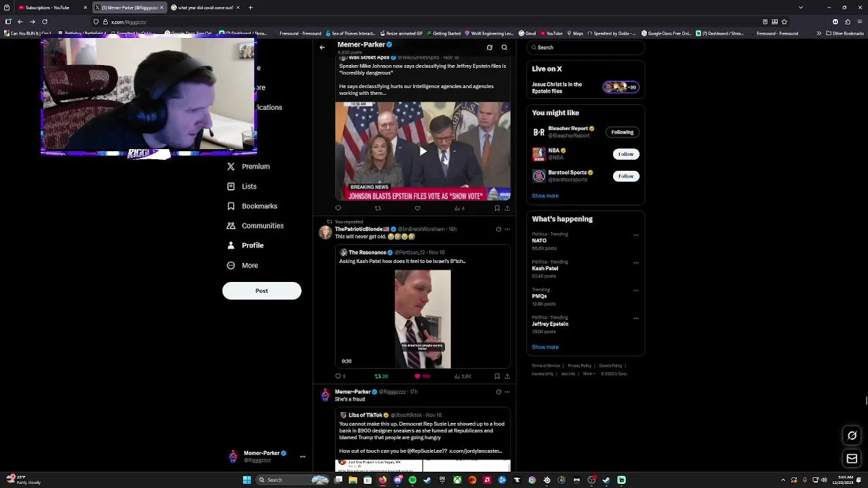Reply to ThePatrioticBlonde post
This screenshot has width=868, height=488.
pyautogui.click(x=340, y=376)
